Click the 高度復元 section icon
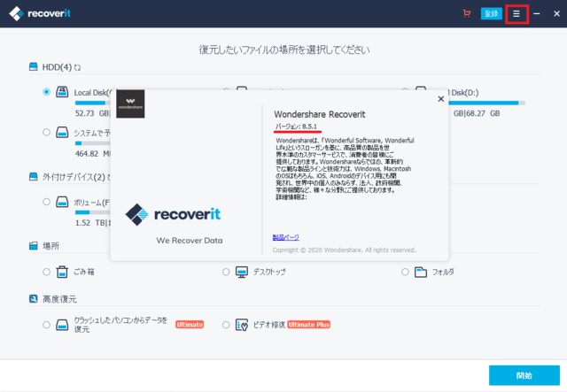This screenshot has width=567, height=392. tap(34, 299)
